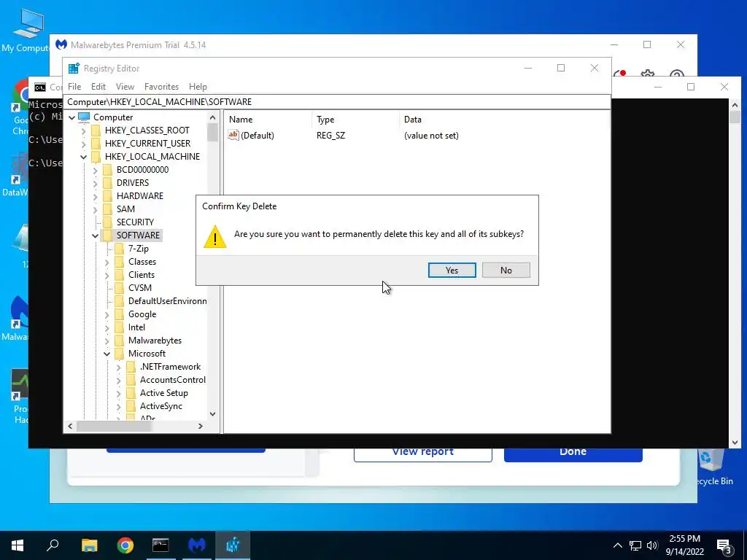747x560 pixels.
Task: Click the Command Prompt title bar icon
Action: click(x=40, y=87)
